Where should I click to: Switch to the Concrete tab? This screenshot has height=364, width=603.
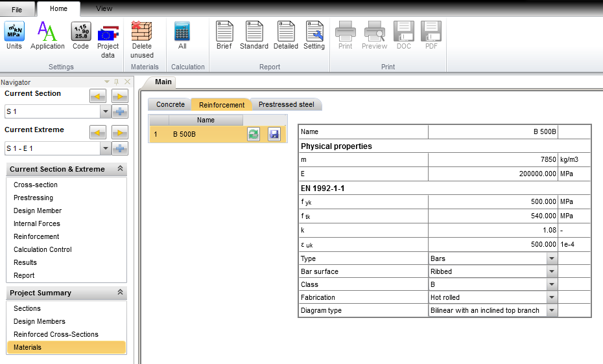coord(170,105)
